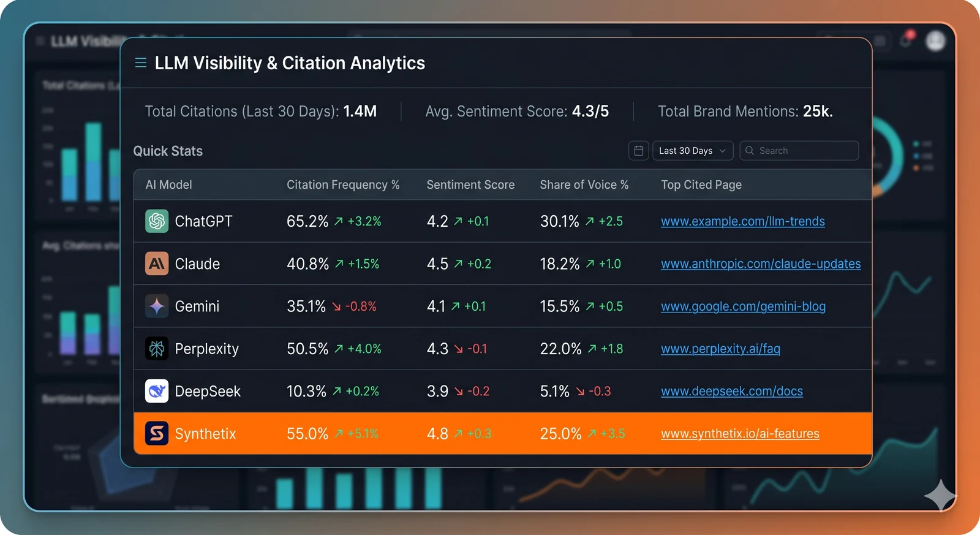Click the Quick Stats heading
980x535 pixels.
[x=168, y=151]
